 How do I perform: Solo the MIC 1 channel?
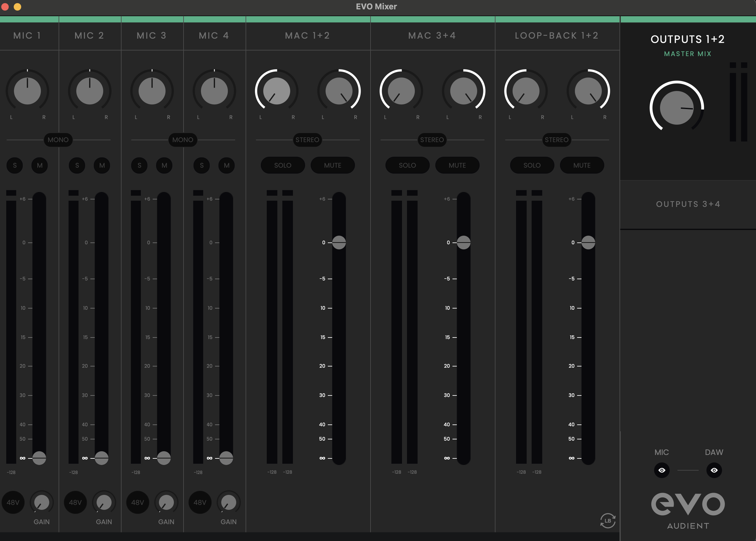click(x=15, y=165)
